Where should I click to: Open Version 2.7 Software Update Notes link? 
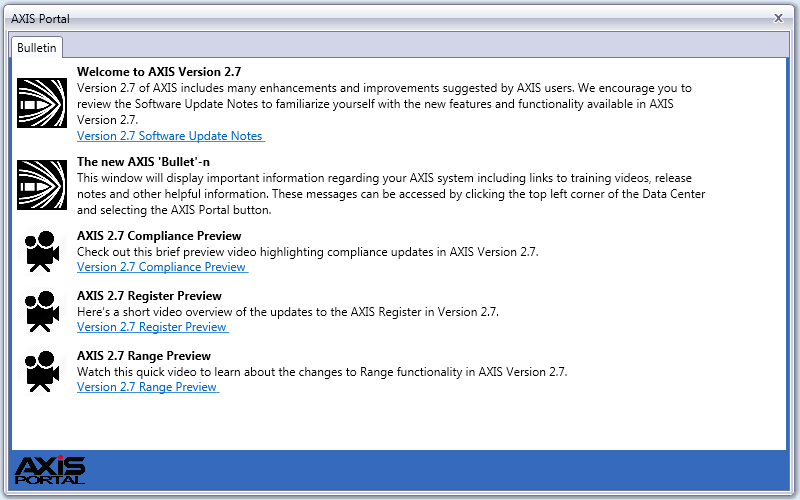click(171, 136)
